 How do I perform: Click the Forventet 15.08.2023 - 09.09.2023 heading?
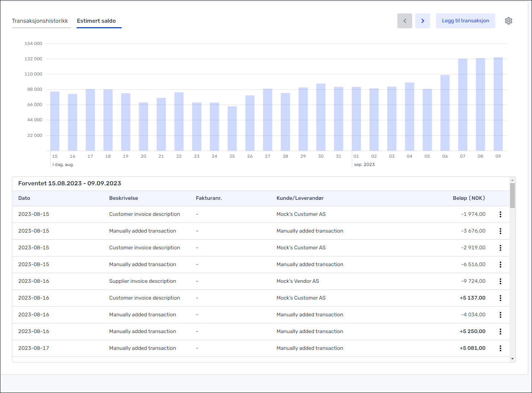click(70, 183)
